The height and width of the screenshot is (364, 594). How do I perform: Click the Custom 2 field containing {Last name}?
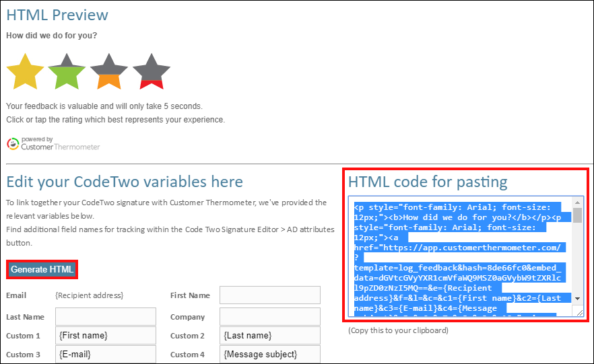click(x=269, y=336)
